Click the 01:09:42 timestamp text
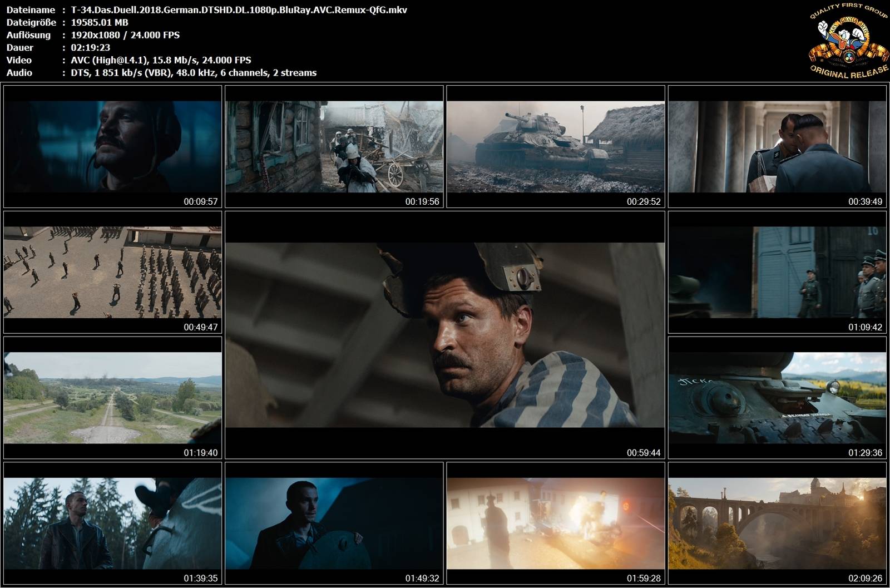 pyautogui.click(x=865, y=327)
